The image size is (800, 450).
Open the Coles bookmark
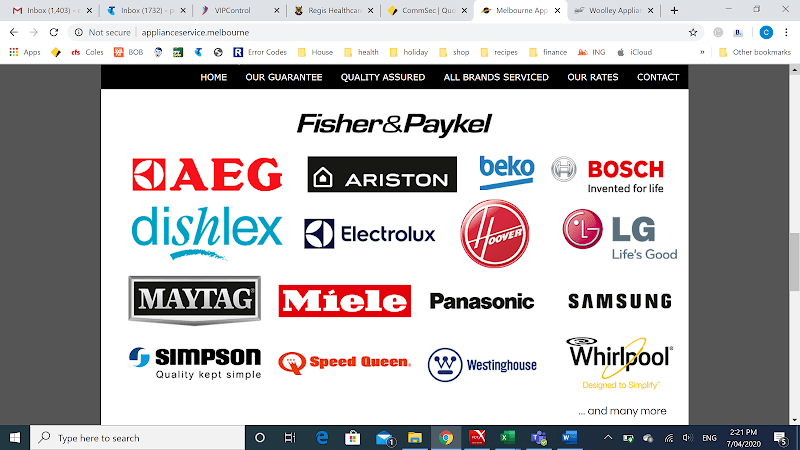(87, 52)
